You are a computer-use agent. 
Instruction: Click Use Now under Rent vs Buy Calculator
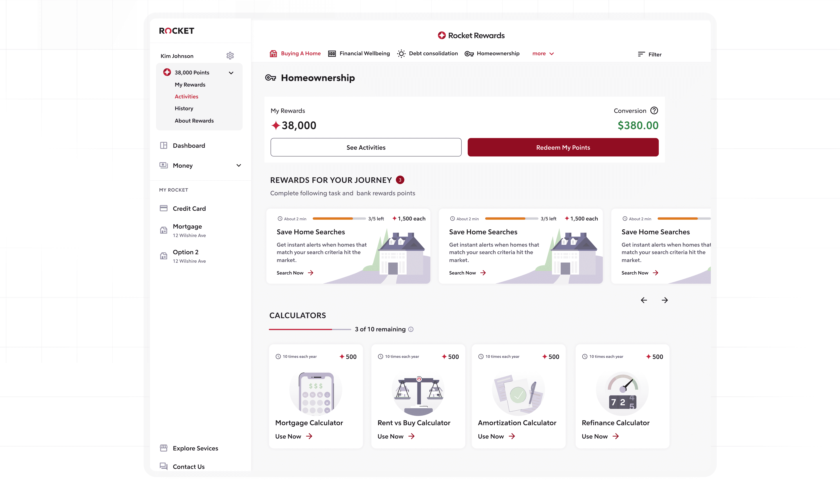(396, 436)
